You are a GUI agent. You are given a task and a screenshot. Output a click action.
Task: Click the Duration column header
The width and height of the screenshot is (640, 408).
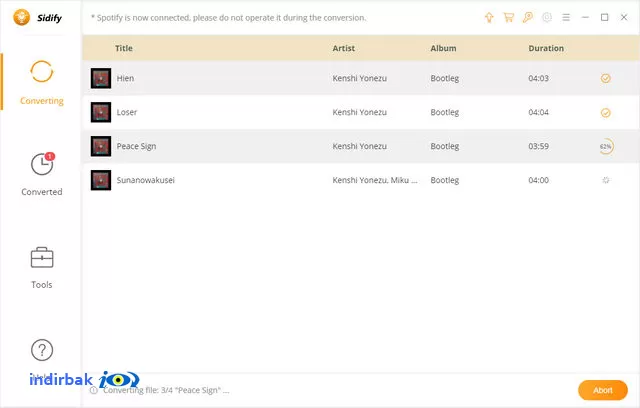click(546, 48)
